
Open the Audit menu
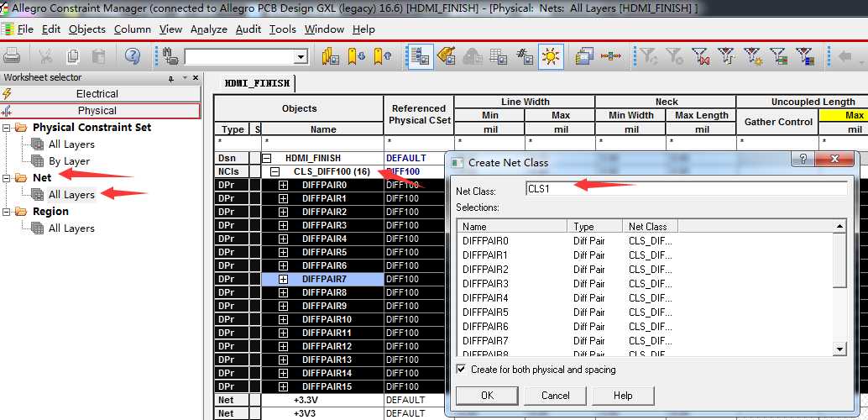248,29
